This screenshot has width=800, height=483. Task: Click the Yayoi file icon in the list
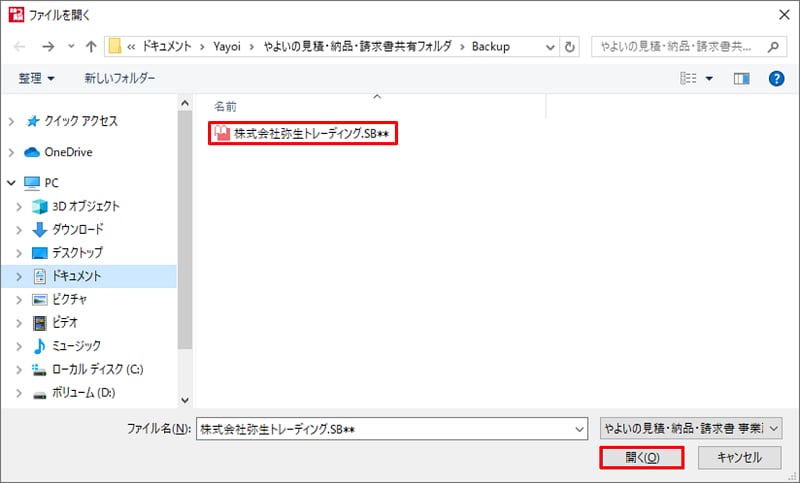tap(222, 133)
